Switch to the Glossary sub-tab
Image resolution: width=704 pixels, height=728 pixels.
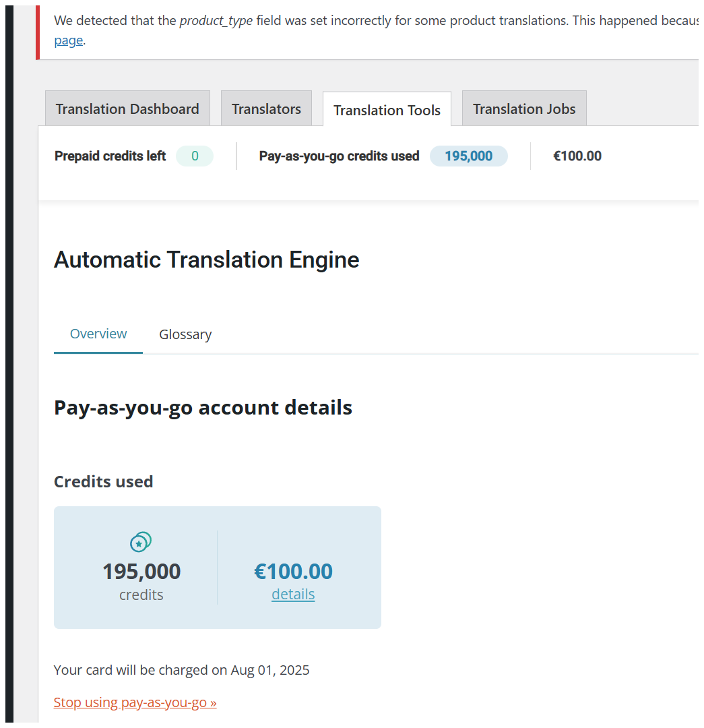pyautogui.click(x=185, y=334)
